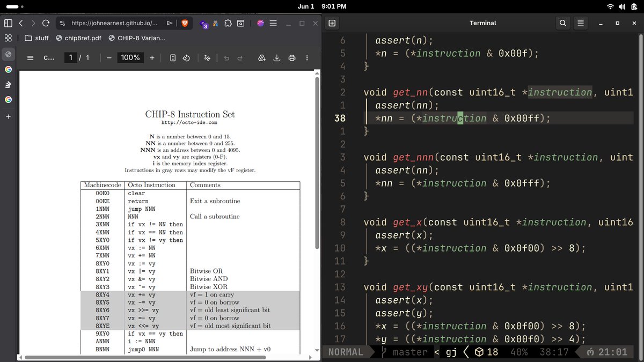Switch to the Stack Overflow vertical tab
The image size is (644, 362).
coord(8,84)
